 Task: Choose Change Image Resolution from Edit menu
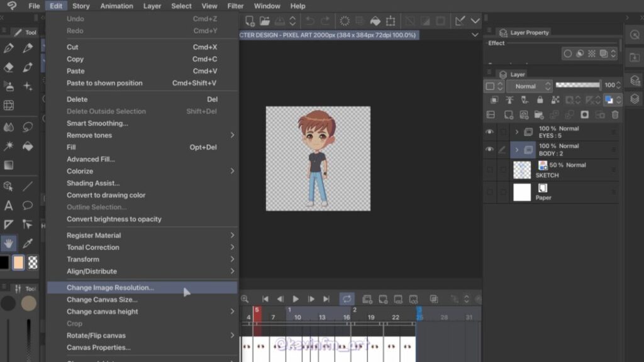click(110, 288)
